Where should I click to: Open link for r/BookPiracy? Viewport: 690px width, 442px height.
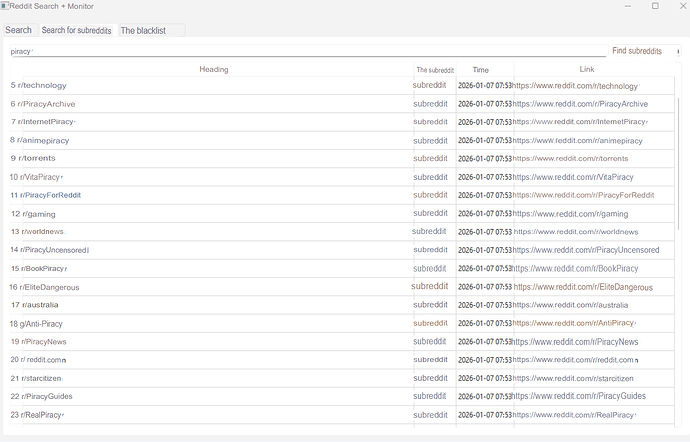point(575,268)
